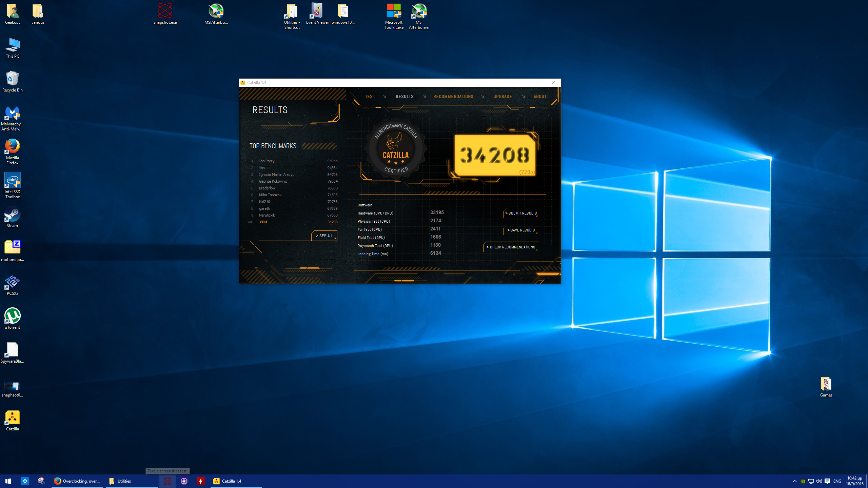The width and height of the screenshot is (868, 488).
Task: Select Milko Tsanzov benchmark row
Action: pos(294,195)
